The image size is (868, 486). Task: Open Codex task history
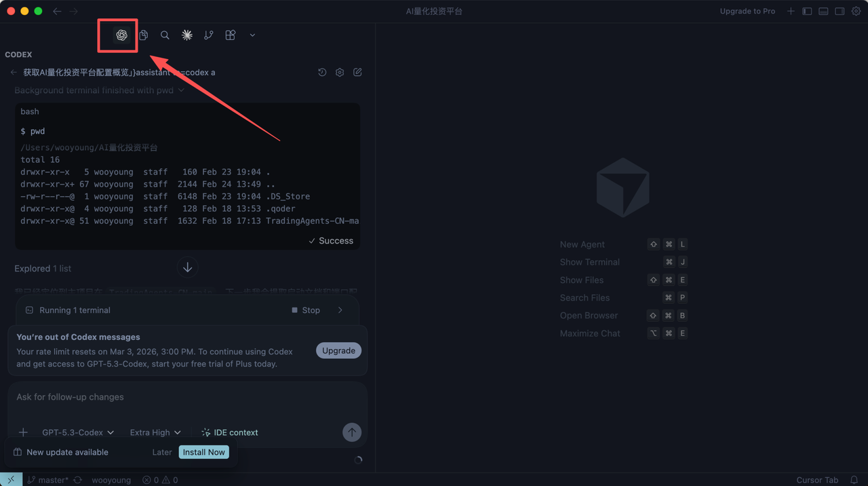(322, 72)
